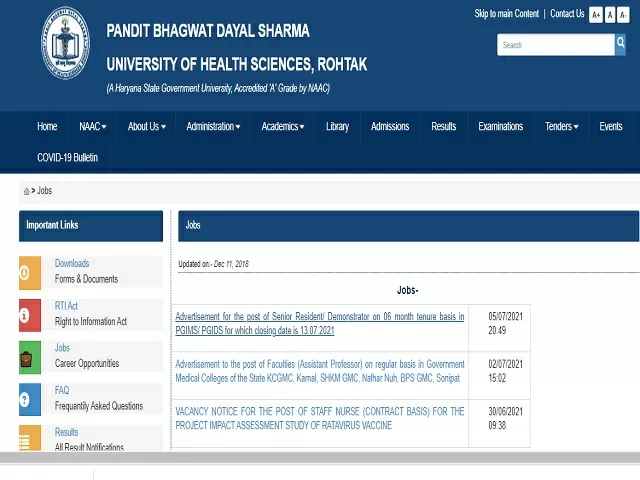Click 'Updated on:- Dec 11, 2018' text
Viewport: 640px width, 480px height.
[213, 264]
